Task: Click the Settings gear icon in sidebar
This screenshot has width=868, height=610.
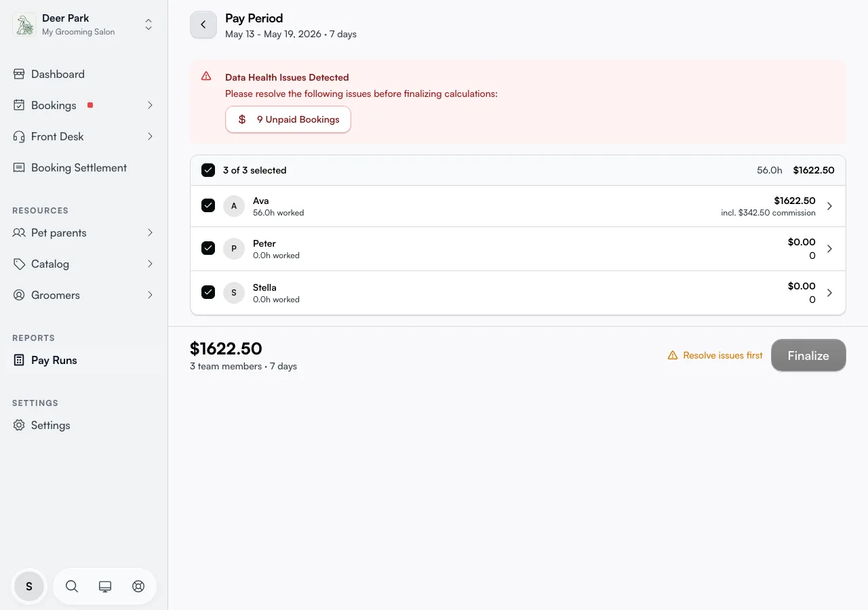Action: [19, 425]
